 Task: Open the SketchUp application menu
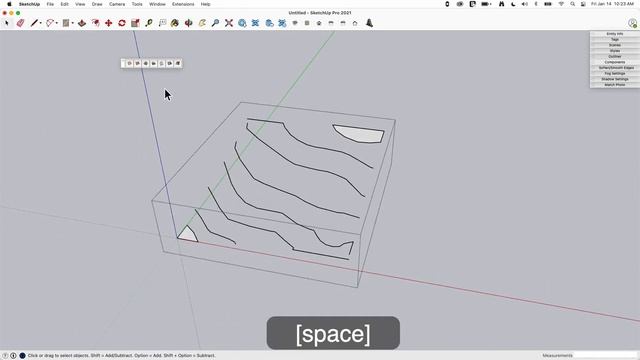[29, 4]
